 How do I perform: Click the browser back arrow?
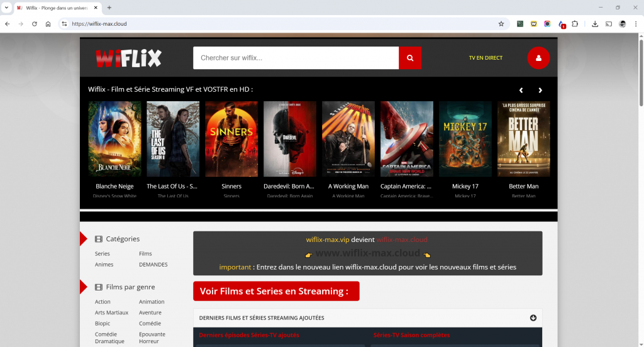pos(8,24)
